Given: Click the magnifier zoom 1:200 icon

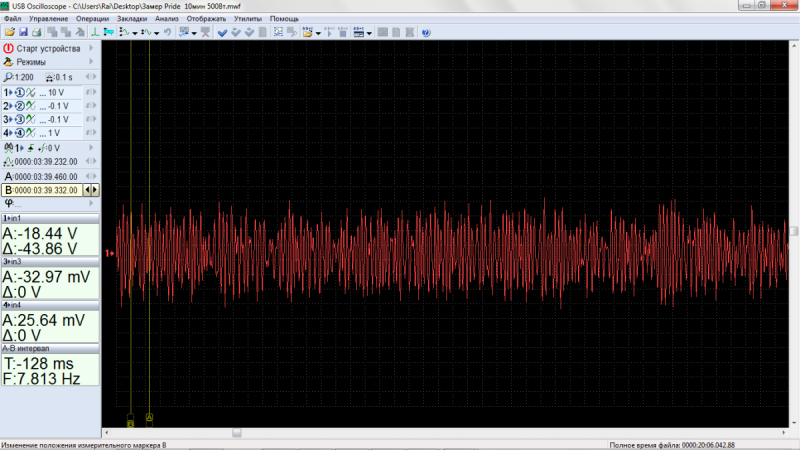Looking at the screenshot, I should click(8, 77).
